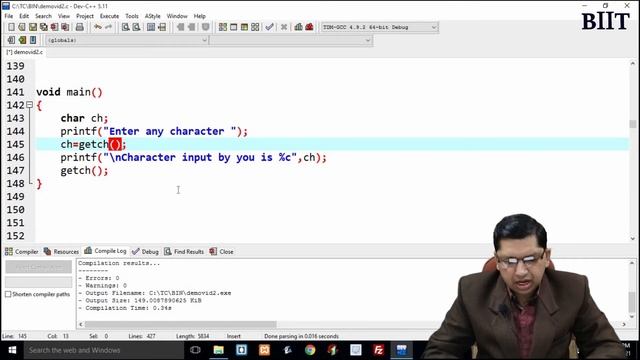Save the current file via toolbar
640x360 pixels.
pyautogui.click(x=33, y=27)
